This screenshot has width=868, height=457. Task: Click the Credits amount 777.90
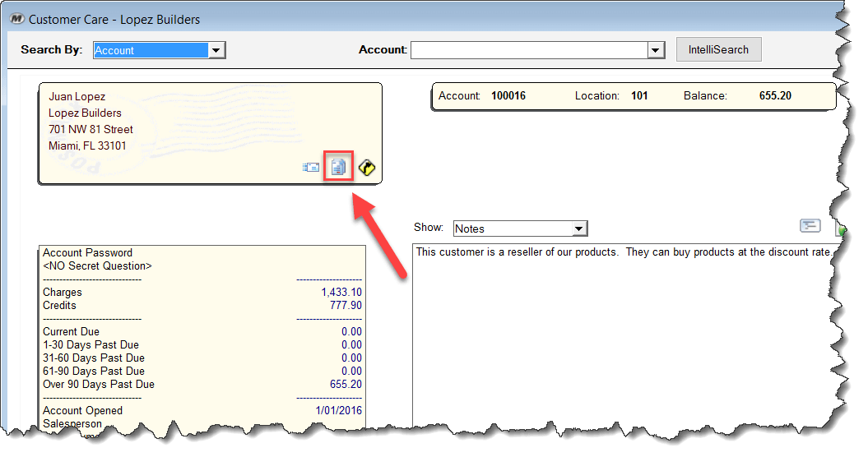point(346,306)
